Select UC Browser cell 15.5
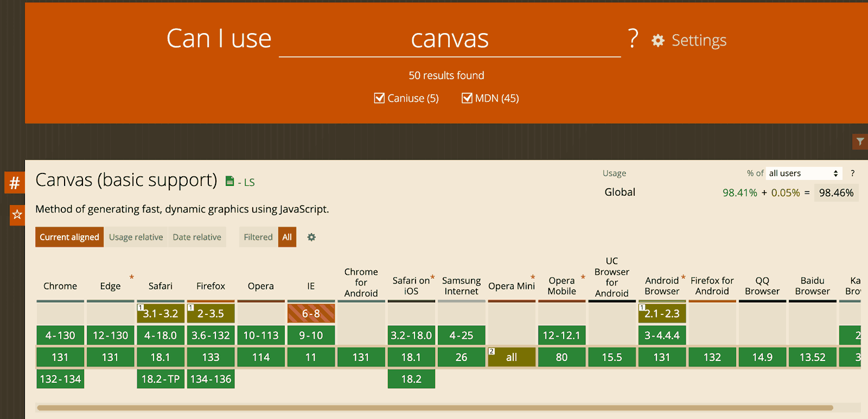The width and height of the screenshot is (868, 419). 612,357
